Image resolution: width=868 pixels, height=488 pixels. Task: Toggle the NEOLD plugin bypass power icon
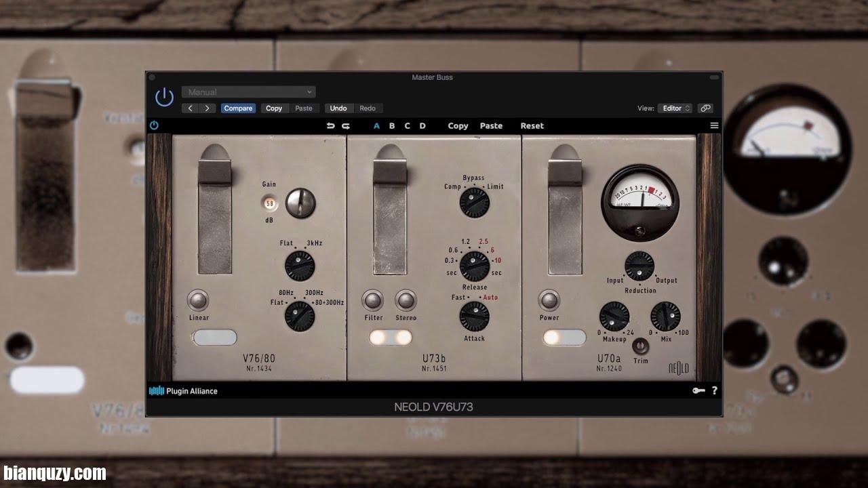pos(154,125)
